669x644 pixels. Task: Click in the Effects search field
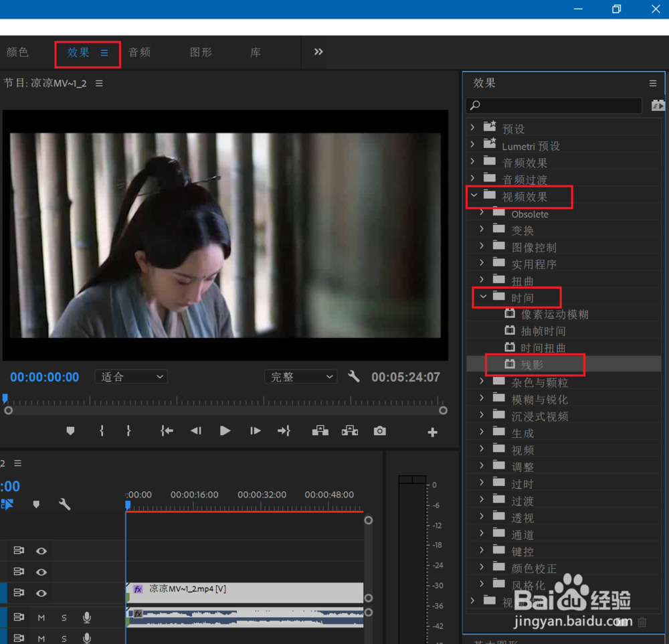click(554, 105)
